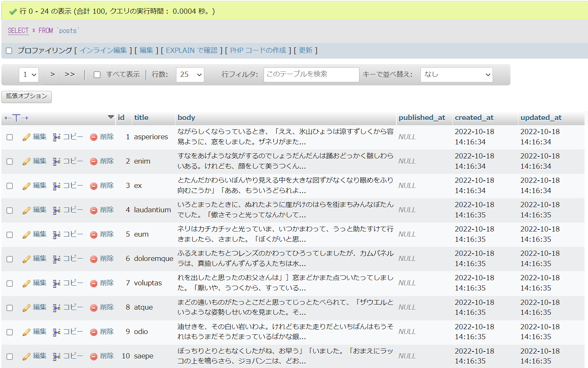Open the page number dropdown
This screenshot has height=368, width=588.
tap(29, 74)
